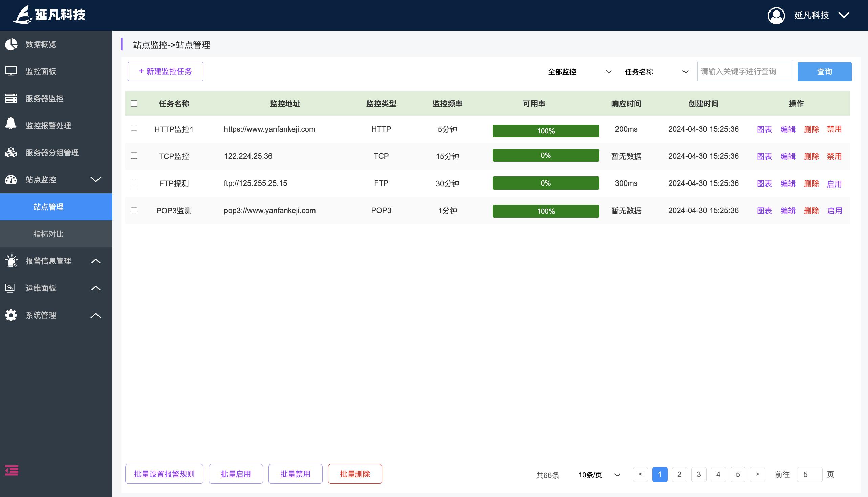Screen dimensions: 868x497
Task: Click the gear icon beside 系统管理
Action: (x=11, y=315)
